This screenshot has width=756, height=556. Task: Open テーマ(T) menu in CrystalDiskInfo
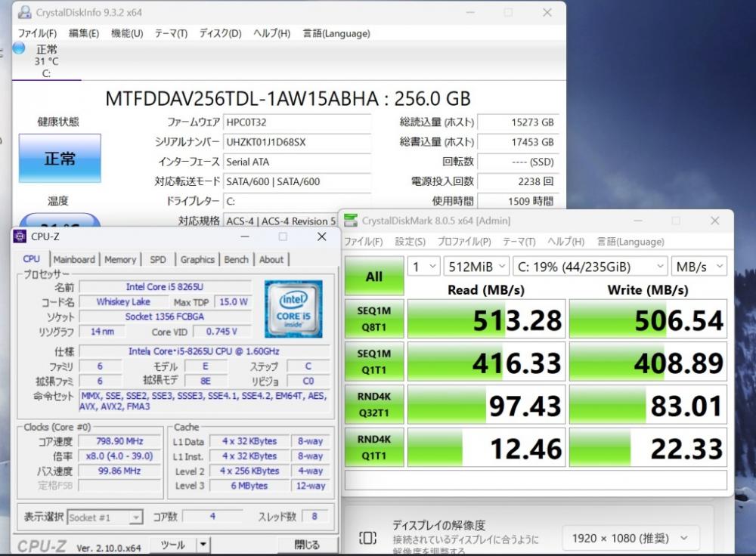coord(171,33)
